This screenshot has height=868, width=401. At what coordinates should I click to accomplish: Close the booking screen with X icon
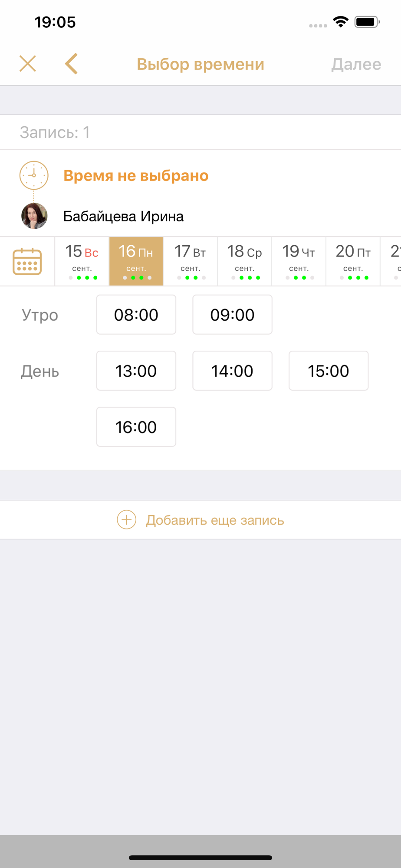(x=28, y=64)
